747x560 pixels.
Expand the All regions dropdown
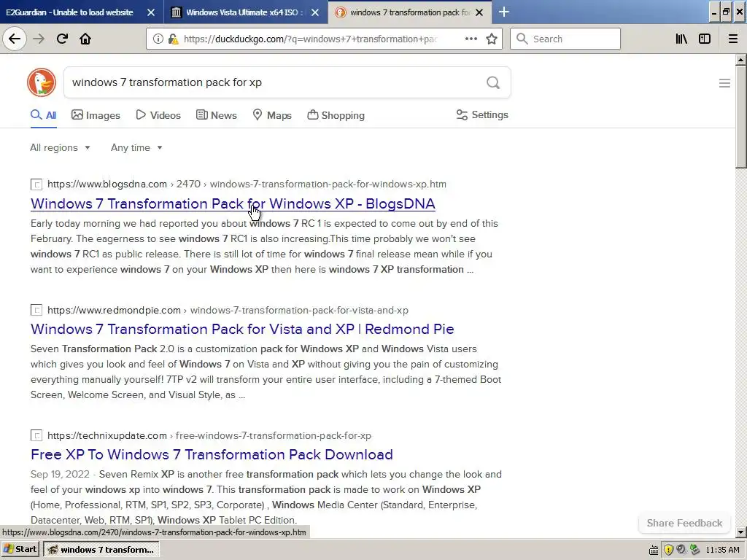(x=60, y=147)
